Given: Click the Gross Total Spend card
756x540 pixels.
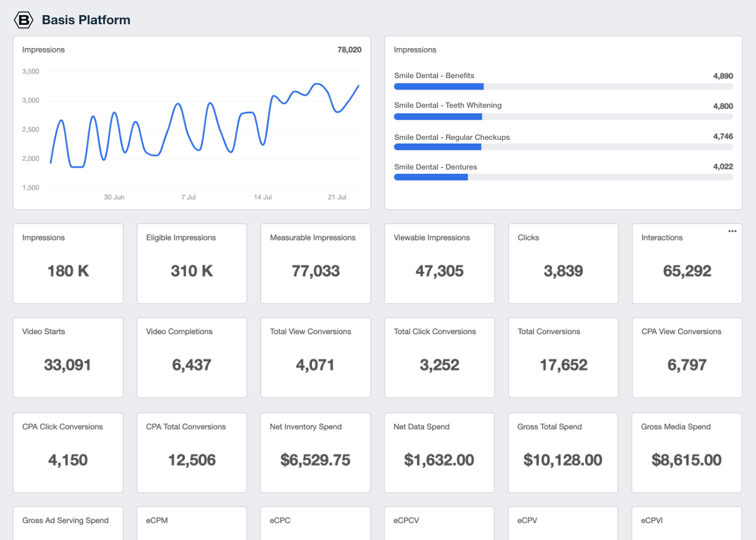Looking at the screenshot, I should [563, 452].
